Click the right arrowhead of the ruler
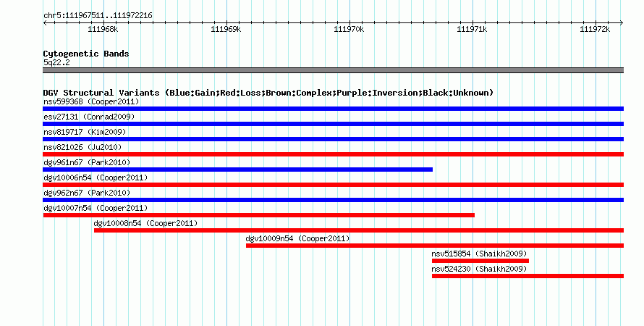The image size is (644, 326). pyautogui.click(x=622, y=23)
